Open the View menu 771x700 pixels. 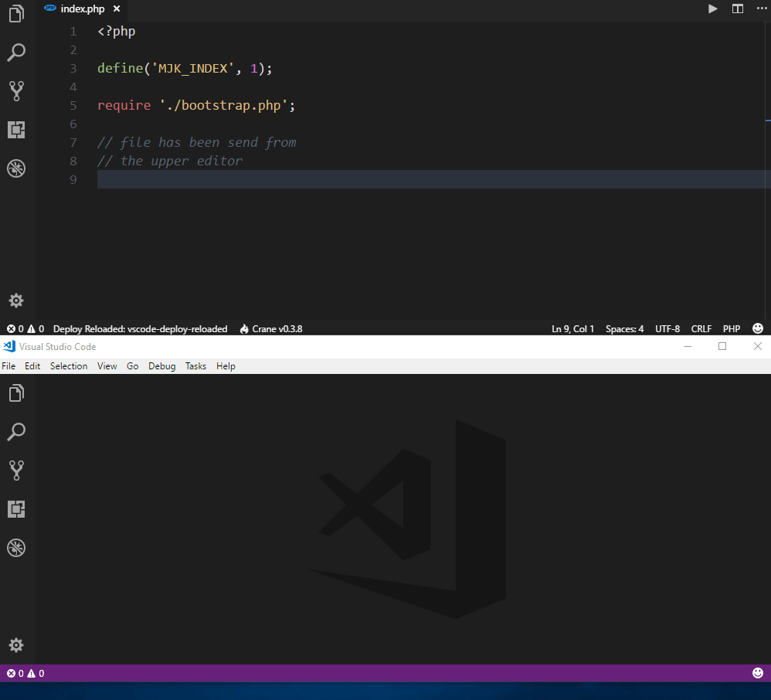click(107, 366)
